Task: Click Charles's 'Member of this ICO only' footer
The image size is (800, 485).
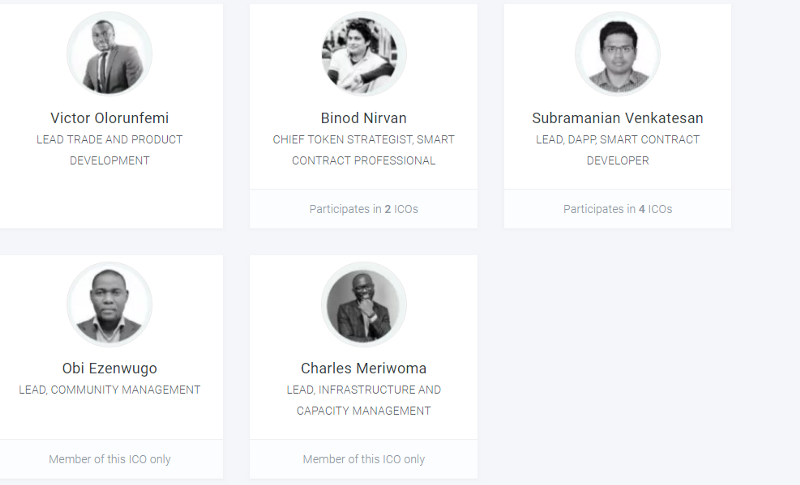Action: pyautogui.click(x=363, y=459)
